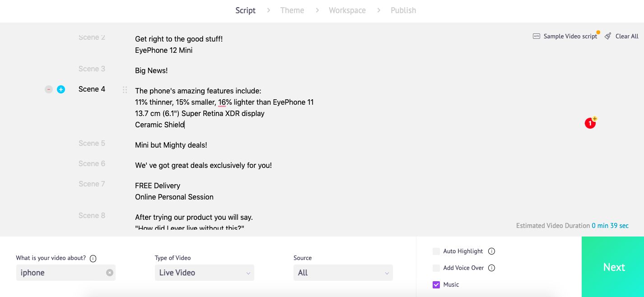
Task: Open the red 1+ notification badge
Action: pyautogui.click(x=590, y=123)
